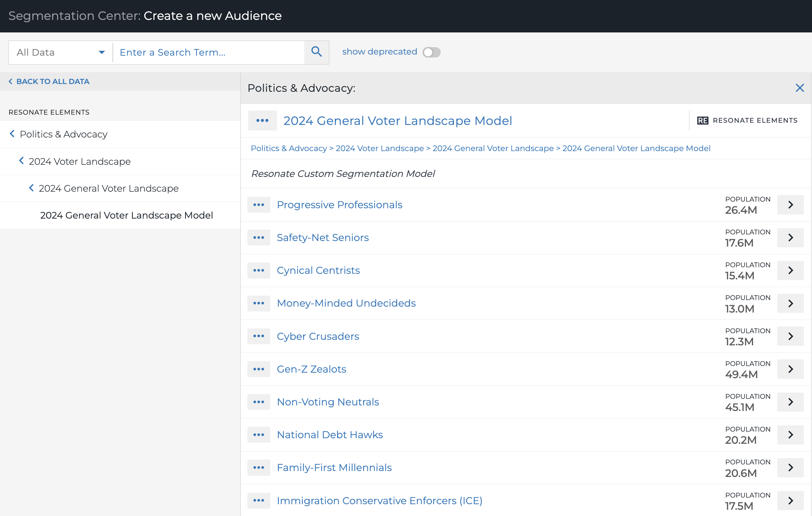This screenshot has width=812, height=516.
Task: Expand Progressive Professionals with its arrow
Action: pyautogui.click(x=790, y=205)
